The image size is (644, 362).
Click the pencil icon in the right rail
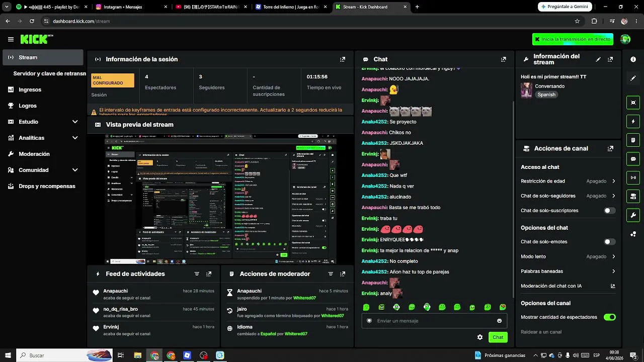(633, 78)
